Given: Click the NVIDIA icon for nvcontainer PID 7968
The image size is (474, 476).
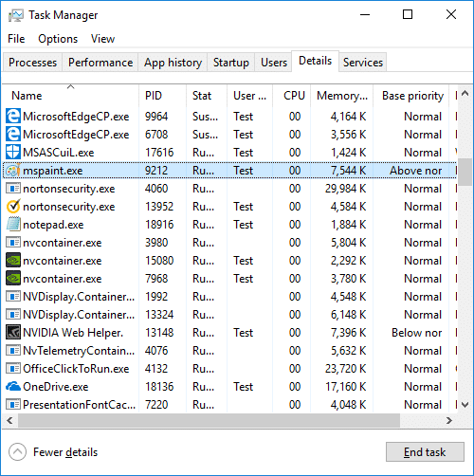Looking at the screenshot, I should (x=13, y=279).
